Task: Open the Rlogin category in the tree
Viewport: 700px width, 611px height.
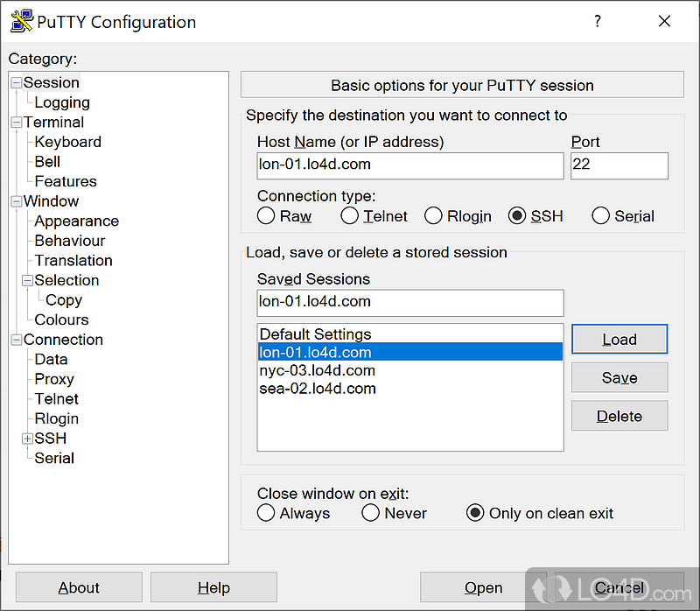Action: pyautogui.click(x=56, y=418)
